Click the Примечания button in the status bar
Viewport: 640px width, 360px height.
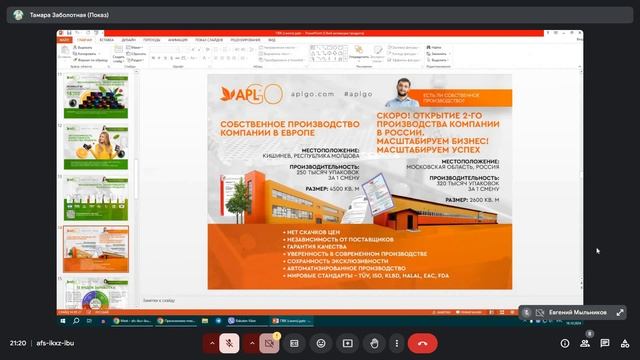pyautogui.click(x=469, y=312)
